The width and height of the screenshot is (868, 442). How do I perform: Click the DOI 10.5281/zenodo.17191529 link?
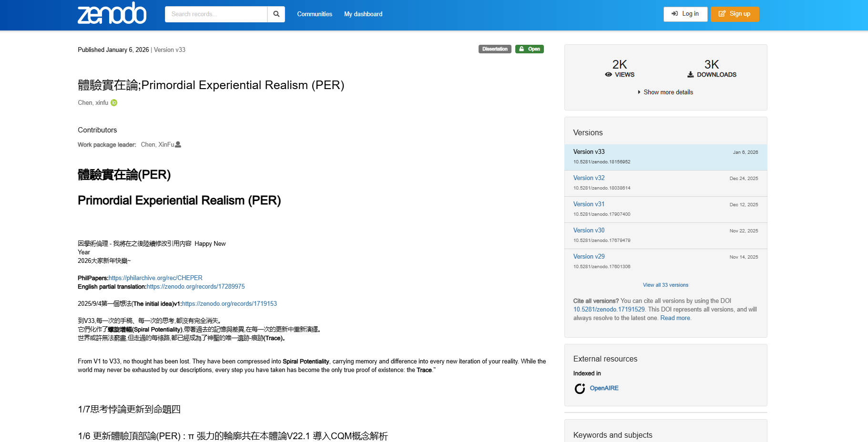coord(609,310)
